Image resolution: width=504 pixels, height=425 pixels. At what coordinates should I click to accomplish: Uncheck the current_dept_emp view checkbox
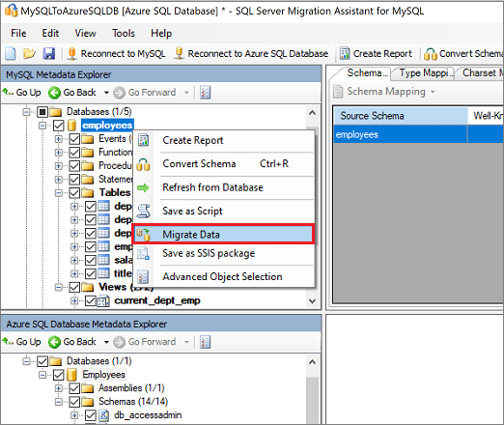tap(91, 301)
